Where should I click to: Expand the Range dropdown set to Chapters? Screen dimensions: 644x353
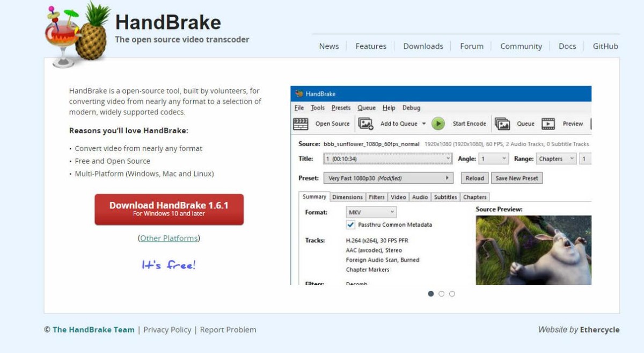tap(557, 159)
